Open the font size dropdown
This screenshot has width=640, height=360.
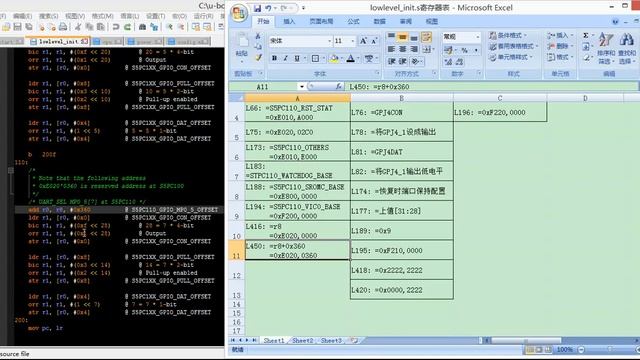tap(353, 41)
